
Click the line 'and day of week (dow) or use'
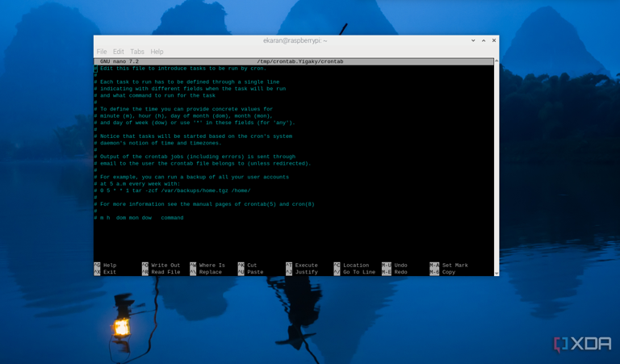point(195,123)
